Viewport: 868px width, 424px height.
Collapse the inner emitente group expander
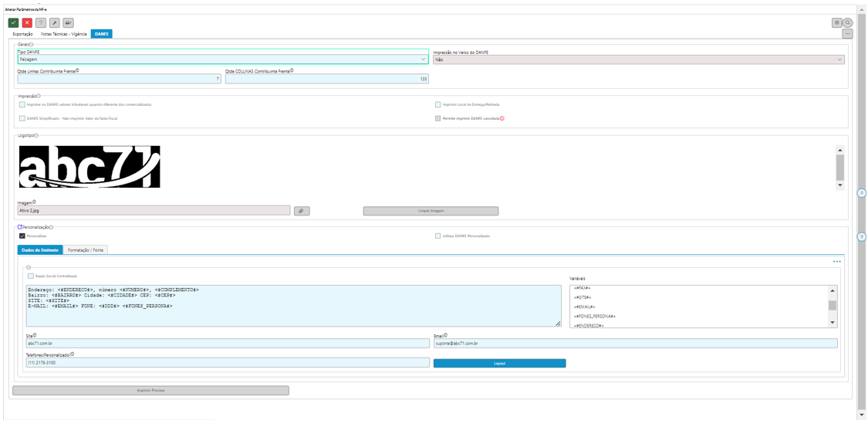pyautogui.click(x=29, y=267)
